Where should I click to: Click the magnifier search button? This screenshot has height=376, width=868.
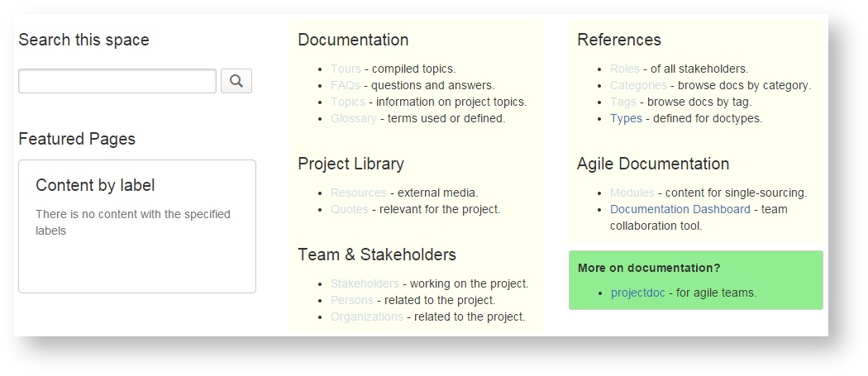click(x=236, y=81)
